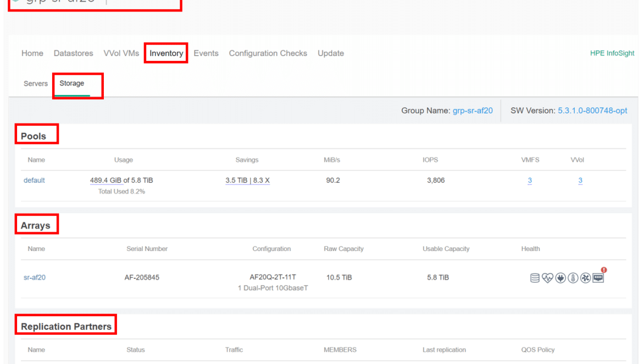
Task: Click the network port health icon
Action: tap(598, 278)
